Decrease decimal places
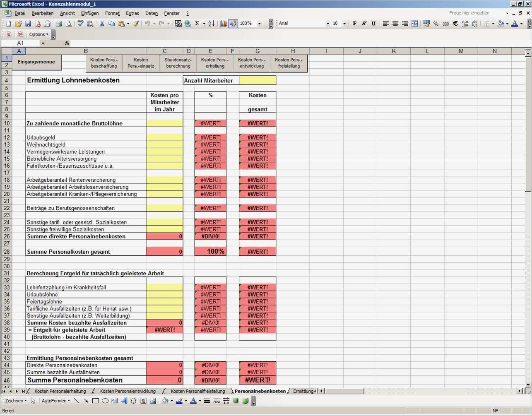The image size is (532, 416). [x=474, y=24]
